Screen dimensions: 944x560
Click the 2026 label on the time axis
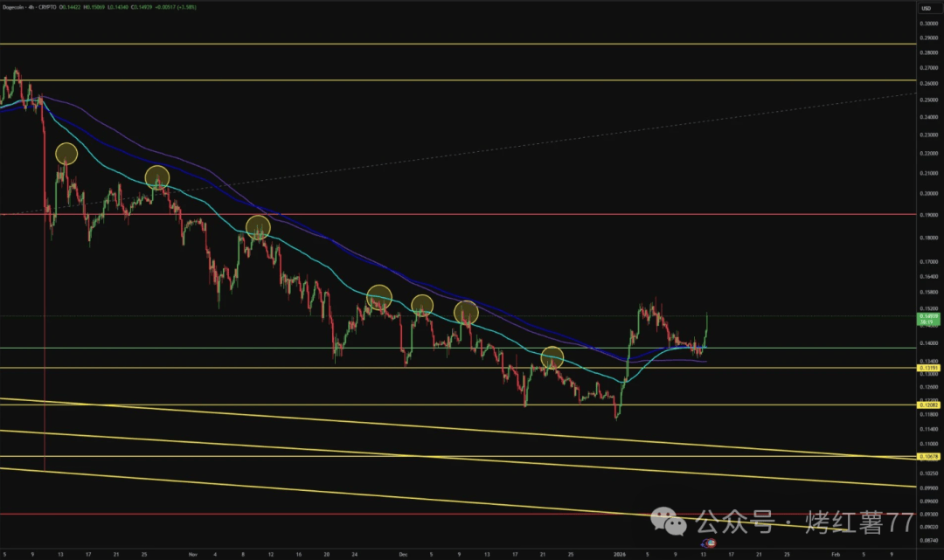point(619,553)
